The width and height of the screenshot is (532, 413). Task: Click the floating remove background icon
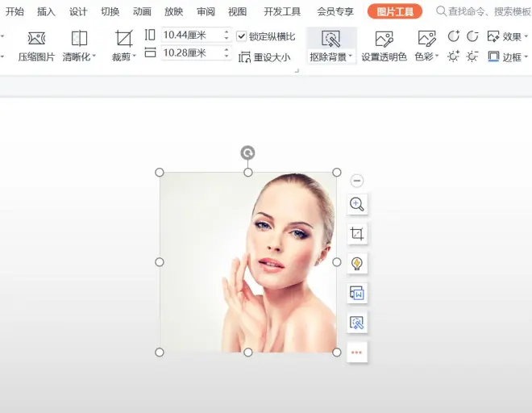(357, 323)
